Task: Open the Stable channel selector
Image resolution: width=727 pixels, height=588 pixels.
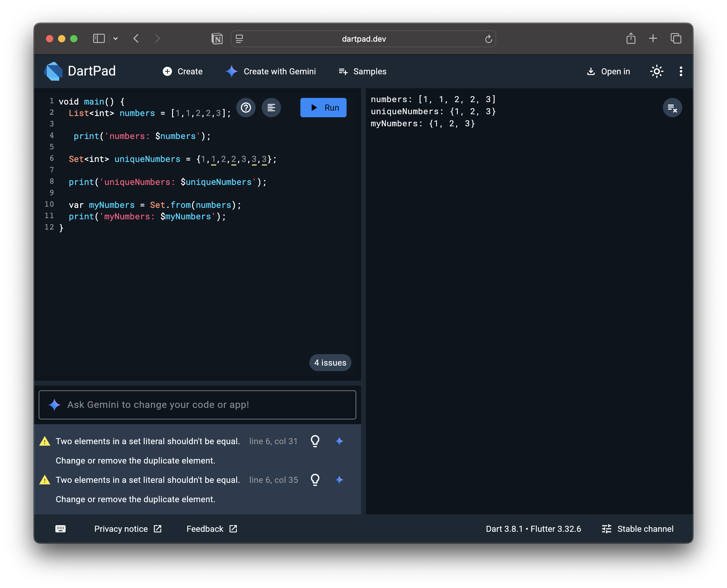Action: (x=637, y=529)
